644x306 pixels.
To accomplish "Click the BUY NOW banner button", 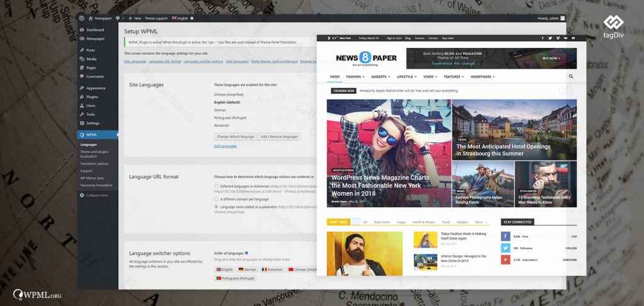I will coord(550,59).
